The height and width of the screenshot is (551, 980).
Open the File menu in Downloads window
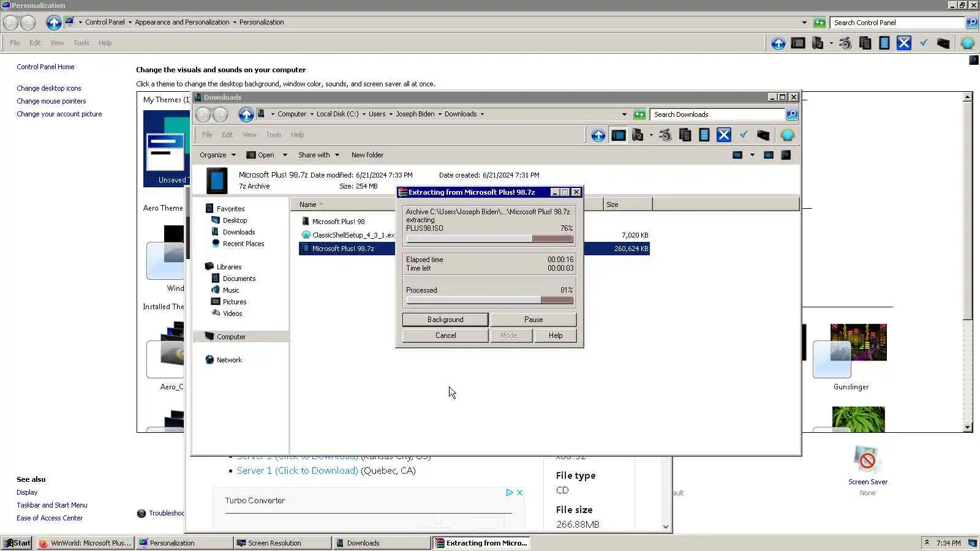click(x=207, y=135)
